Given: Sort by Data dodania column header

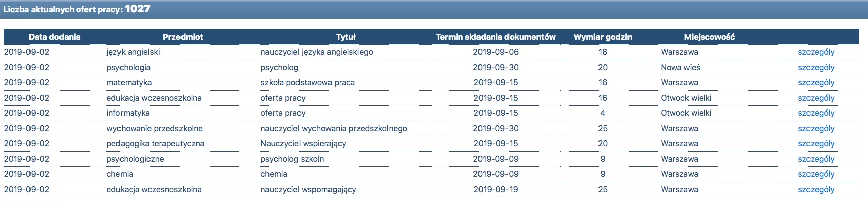Looking at the screenshot, I should click(x=54, y=37).
